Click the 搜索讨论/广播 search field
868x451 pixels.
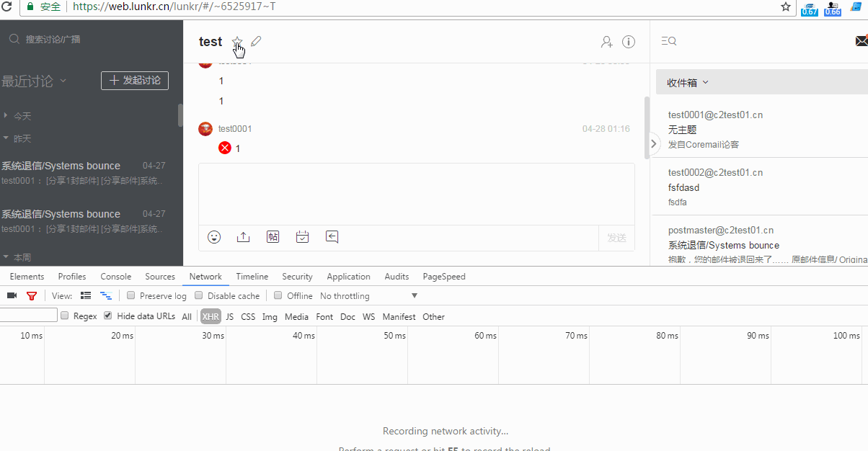pos(53,40)
